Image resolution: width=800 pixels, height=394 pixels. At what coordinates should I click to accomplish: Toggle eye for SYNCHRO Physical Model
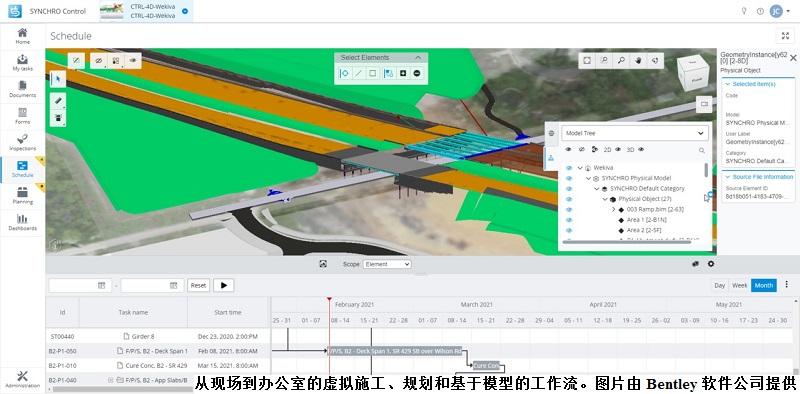[x=569, y=178]
